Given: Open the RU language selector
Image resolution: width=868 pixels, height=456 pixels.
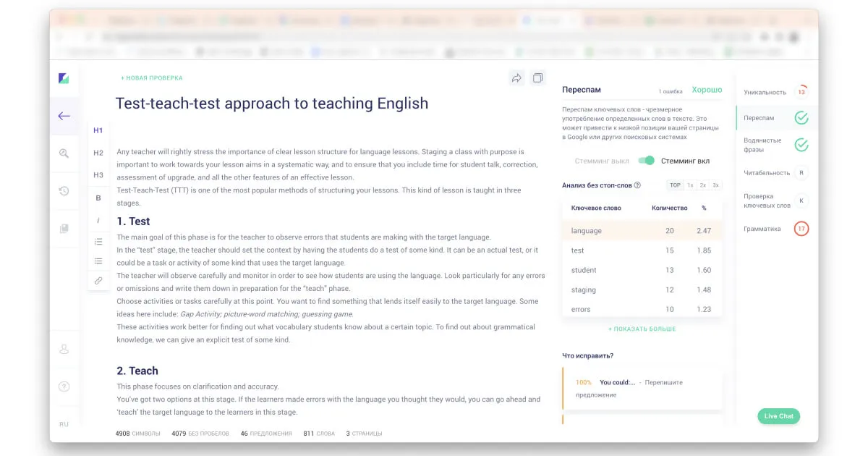Looking at the screenshot, I should point(64,424).
